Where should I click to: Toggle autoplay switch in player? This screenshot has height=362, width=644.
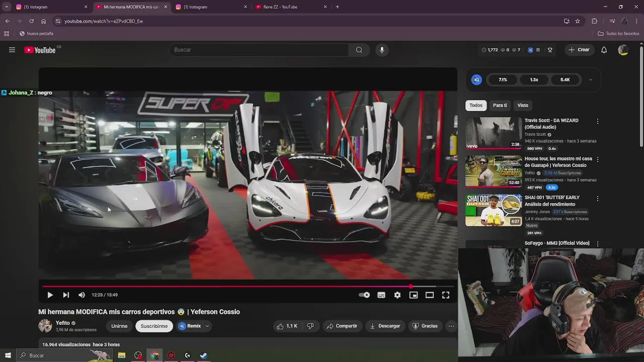[x=365, y=295]
